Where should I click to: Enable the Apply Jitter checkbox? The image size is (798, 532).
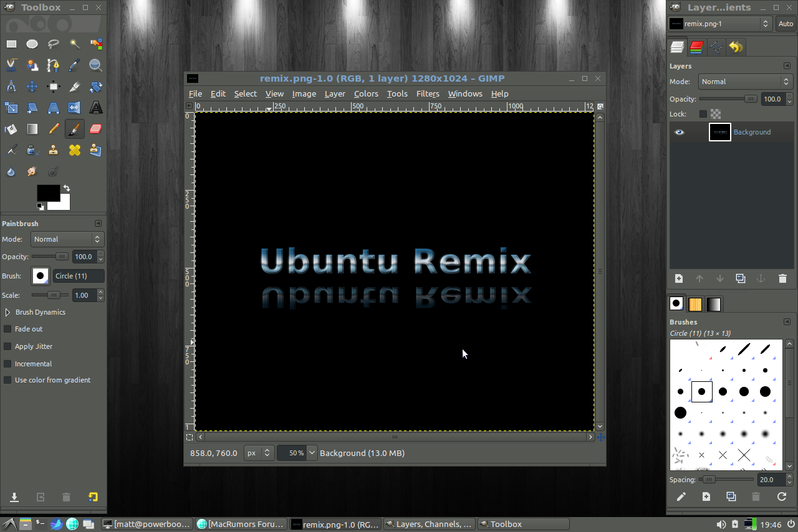(7, 346)
